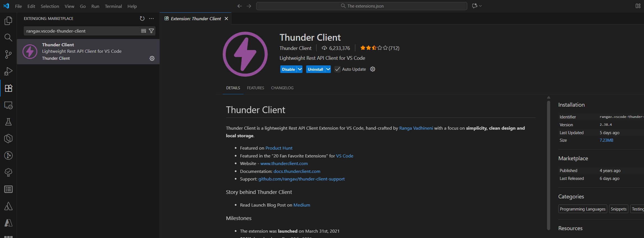The width and height of the screenshot is (644, 238).
Task: Click the README vertical scrollbar
Action: [x=549, y=165]
